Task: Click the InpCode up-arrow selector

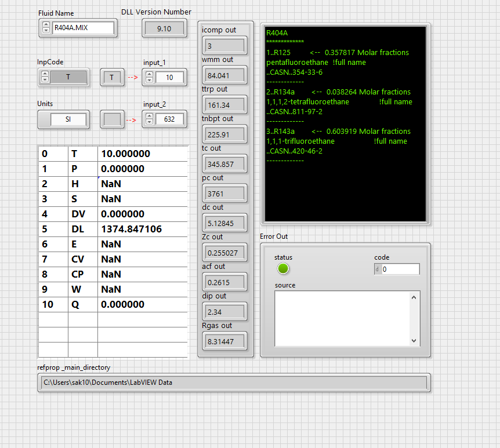Action: tap(45, 74)
